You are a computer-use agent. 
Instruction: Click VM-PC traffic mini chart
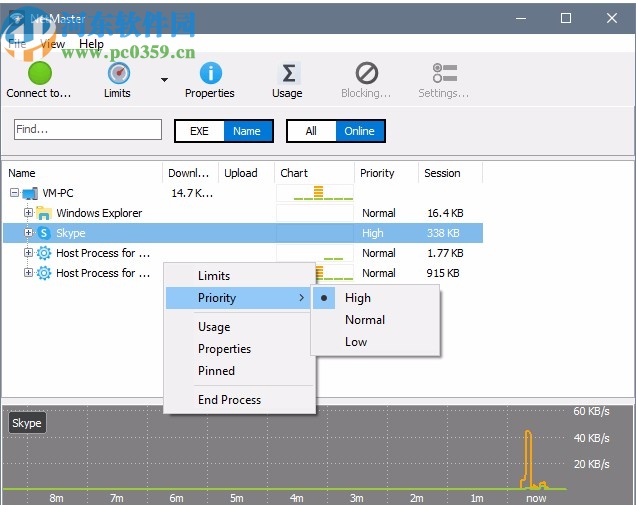click(x=315, y=193)
